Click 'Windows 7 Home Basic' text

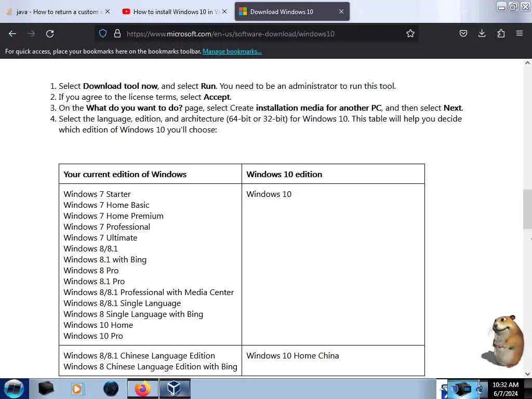(107, 205)
